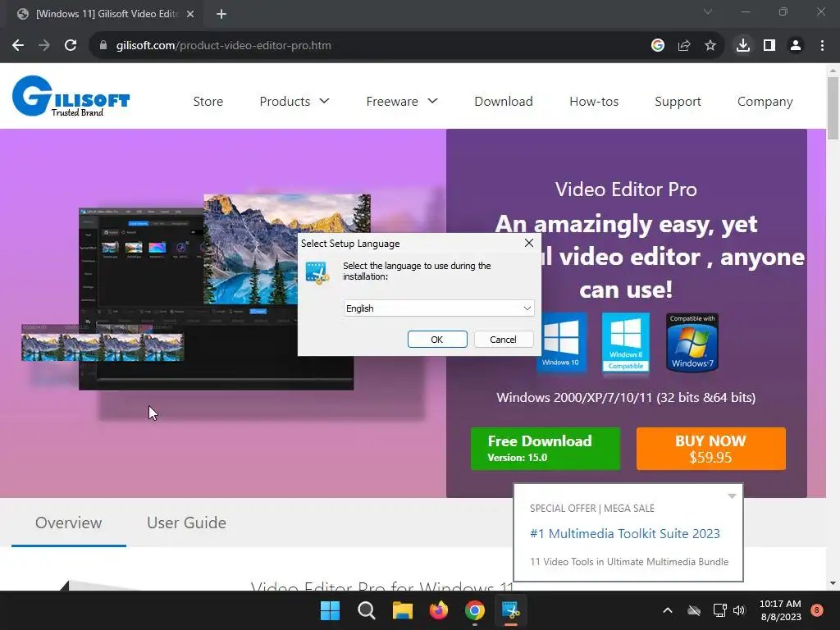Click the mountain lake preview image
The height and width of the screenshot is (630, 840).
pos(286,249)
